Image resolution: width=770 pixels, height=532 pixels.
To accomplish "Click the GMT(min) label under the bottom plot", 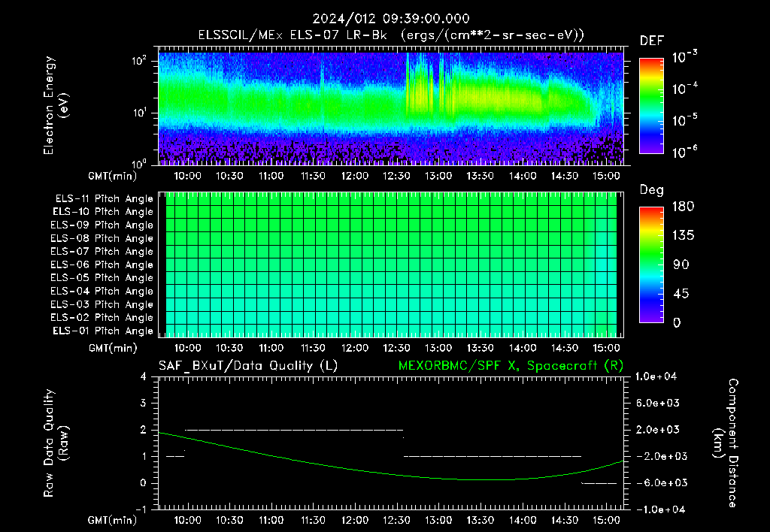I will point(113,520).
